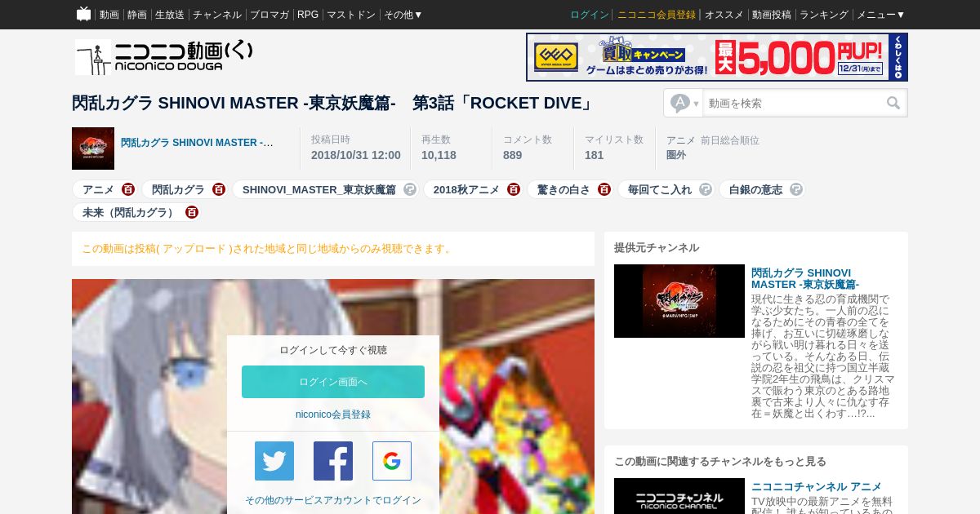Open the Niconico Douga logo home link
The height and width of the screenshot is (514, 980).
164,56
